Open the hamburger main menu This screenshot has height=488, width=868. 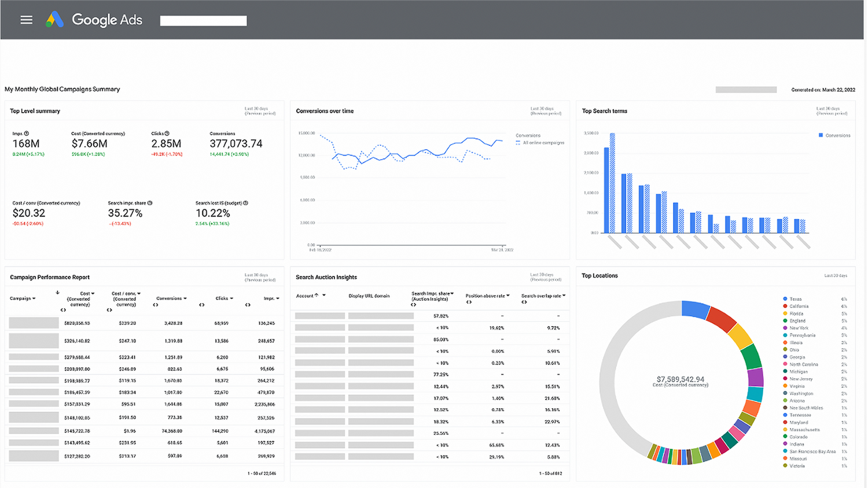tap(26, 20)
